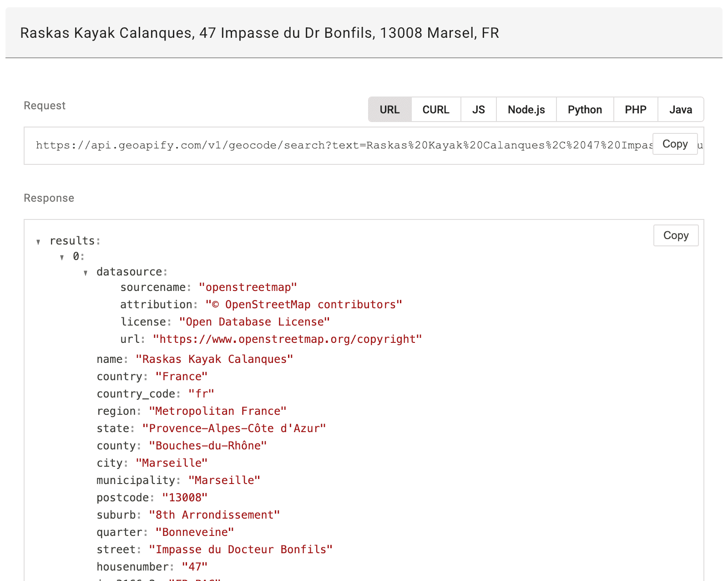The image size is (728, 581).
Task: Open the Node.js tab
Action: (526, 110)
